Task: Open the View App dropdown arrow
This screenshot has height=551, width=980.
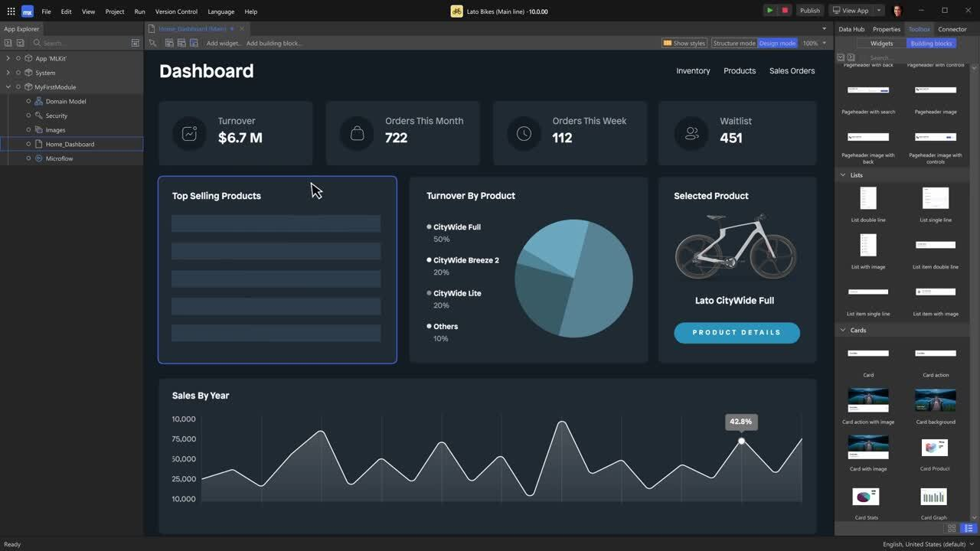Action: pos(877,10)
